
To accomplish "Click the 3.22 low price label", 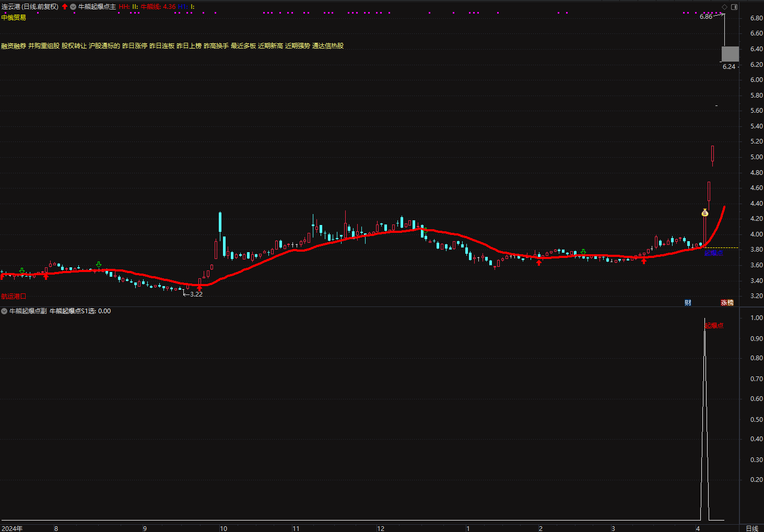I will tap(196, 294).
